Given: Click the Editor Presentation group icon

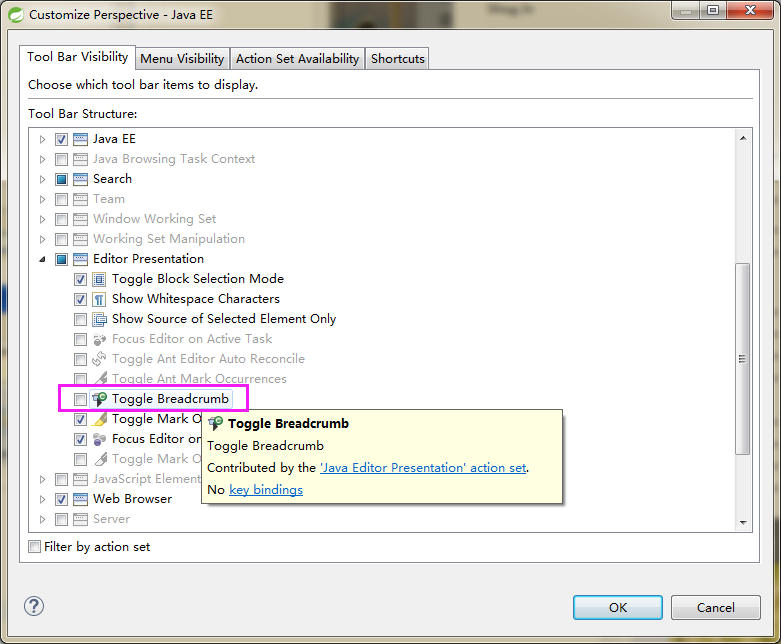Looking at the screenshot, I should [x=80, y=259].
